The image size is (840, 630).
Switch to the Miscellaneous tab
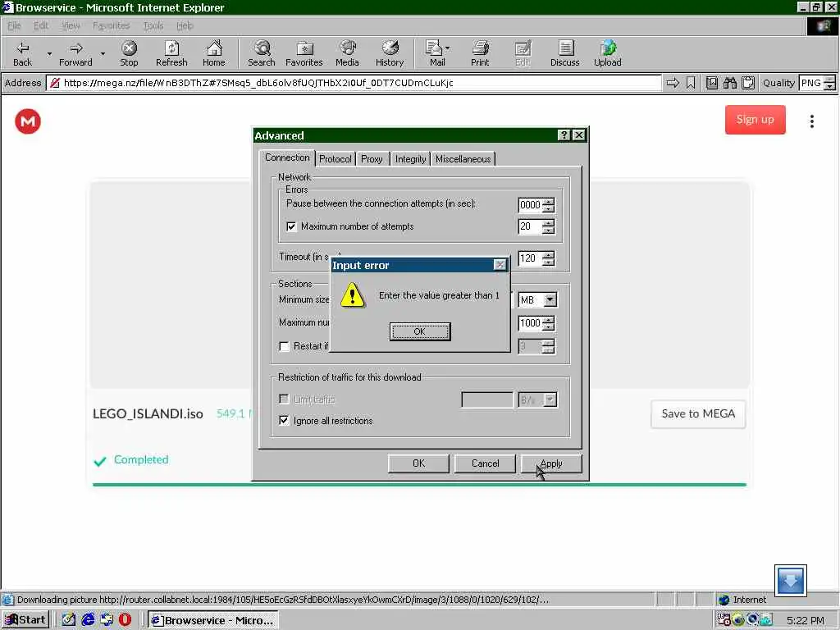click(x=463, y=159)
